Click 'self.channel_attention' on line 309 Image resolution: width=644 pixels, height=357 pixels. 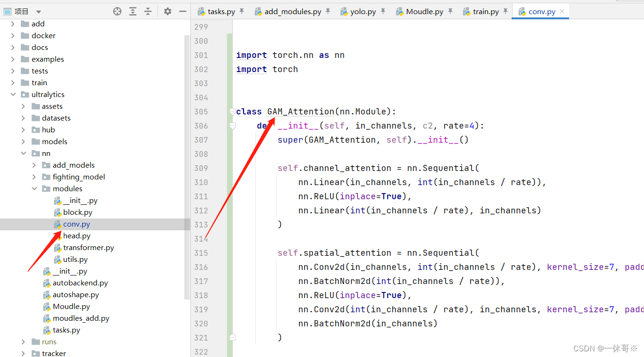coord(334,168)
